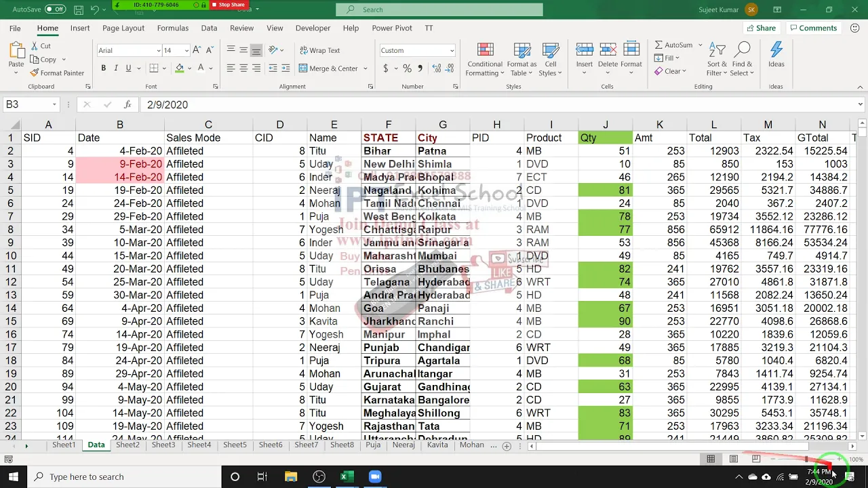Click the Insert Function fx button

pyautogui.click(x=127, y=104)
